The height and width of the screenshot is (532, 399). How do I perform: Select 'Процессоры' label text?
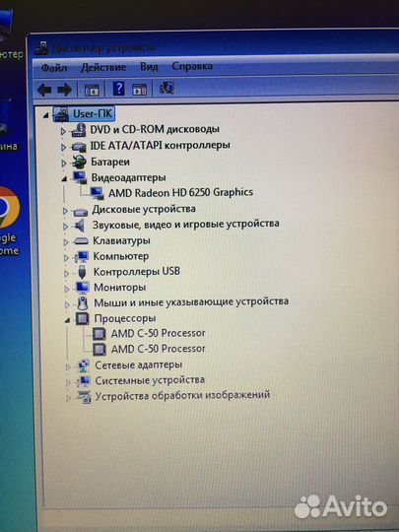click(x=125, y=318)
